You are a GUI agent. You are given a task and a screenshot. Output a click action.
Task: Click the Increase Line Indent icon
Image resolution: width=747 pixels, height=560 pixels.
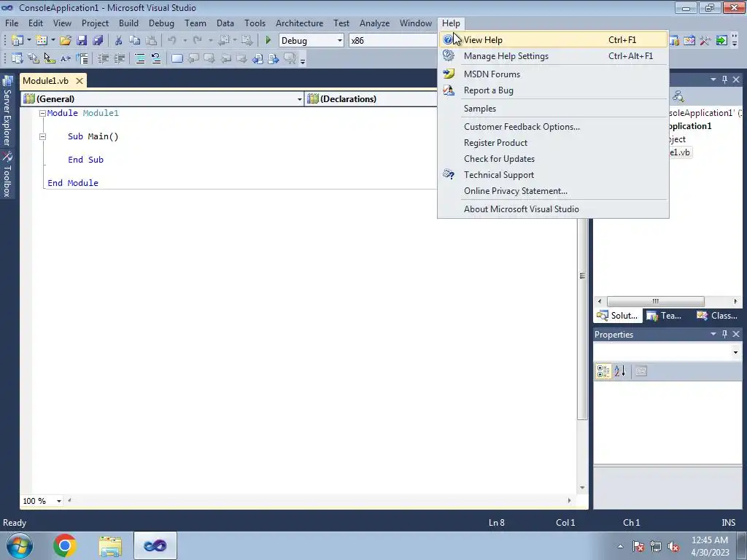click(119, 58)
